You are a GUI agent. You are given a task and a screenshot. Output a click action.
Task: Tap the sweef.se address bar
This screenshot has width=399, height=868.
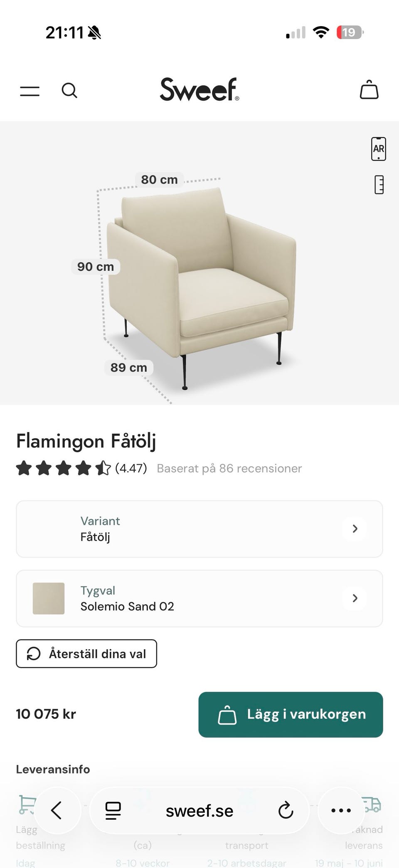[199, 811]
